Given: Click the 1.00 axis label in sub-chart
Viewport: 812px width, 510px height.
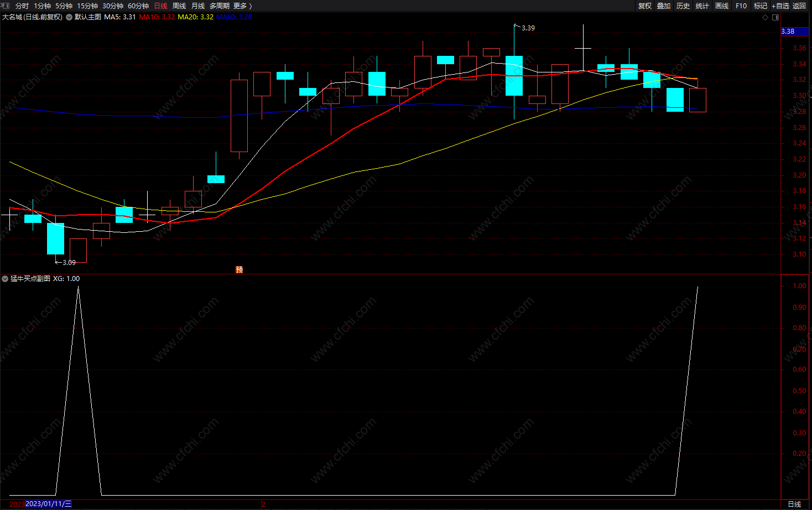Looking at the screenshot, I should [799, 286].
